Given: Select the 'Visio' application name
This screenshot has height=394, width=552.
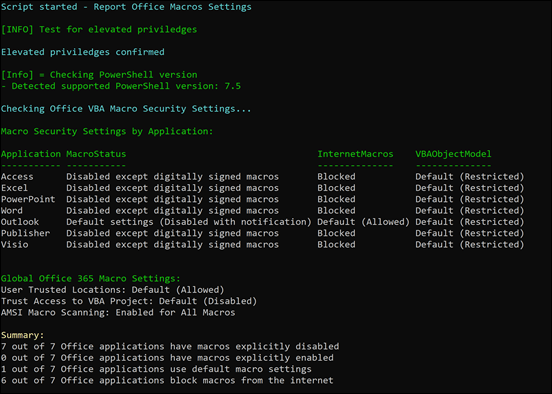Looking at the screenshot, I should pyautogui.click(x=15, y=244).
